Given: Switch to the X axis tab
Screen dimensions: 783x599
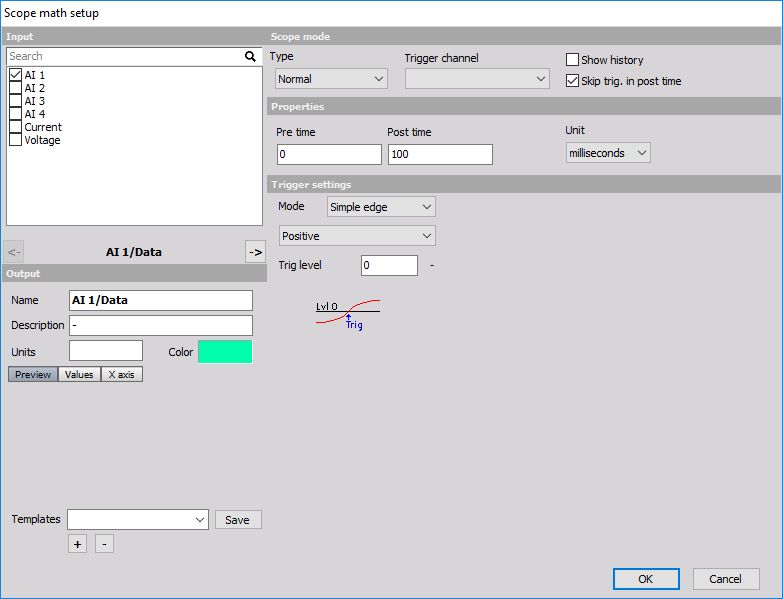Looking at the screenshot, I should click(x=122, y=374).
